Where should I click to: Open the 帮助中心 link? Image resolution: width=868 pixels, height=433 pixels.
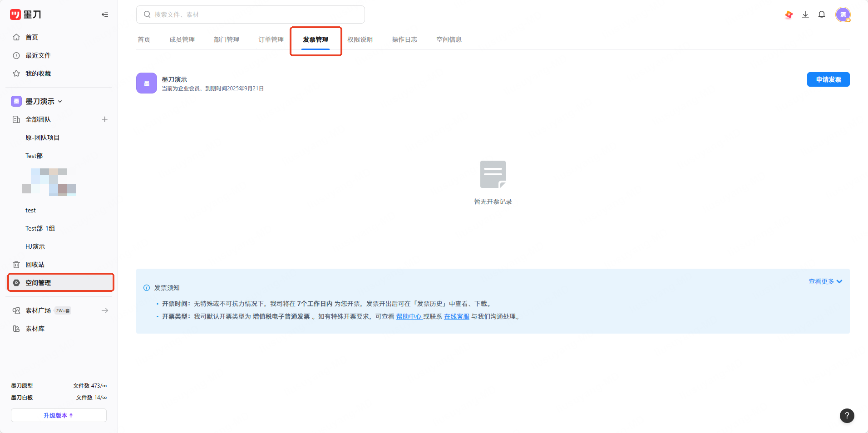tap(409, 316)
